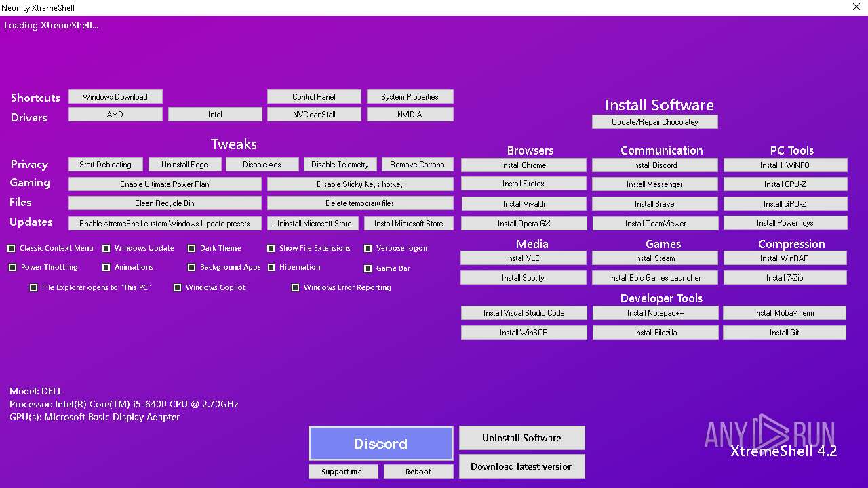868x488 pixels.
Task: Click Install Spotify
Action: pos(523,278)
